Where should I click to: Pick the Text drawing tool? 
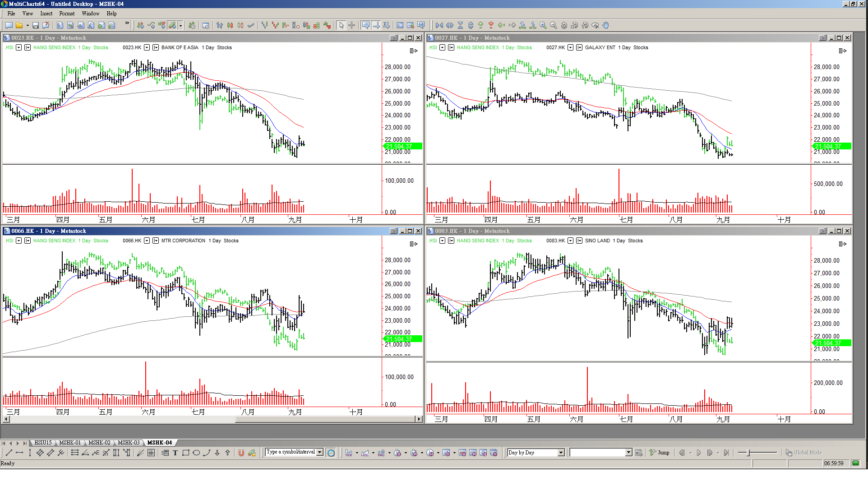click(175, 453)
